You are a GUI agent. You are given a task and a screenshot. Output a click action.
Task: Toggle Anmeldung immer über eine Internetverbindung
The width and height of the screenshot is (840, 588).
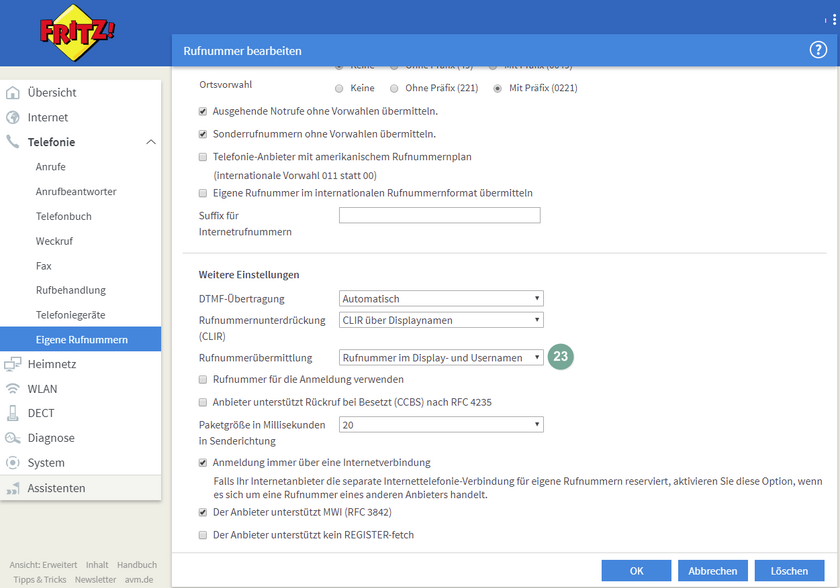pyautogui.click(x=203, y=462)
